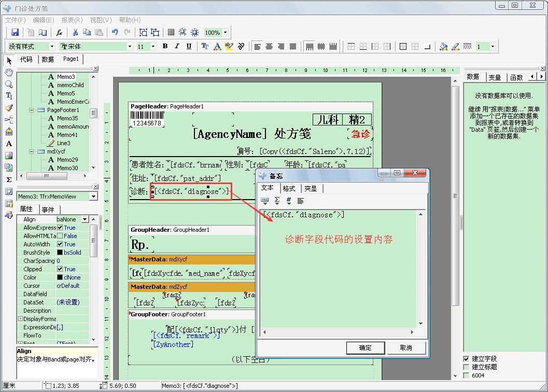Screen dimensions: 548x392
Task: Switch to the 变量 tab
Action: pos(495,77)
